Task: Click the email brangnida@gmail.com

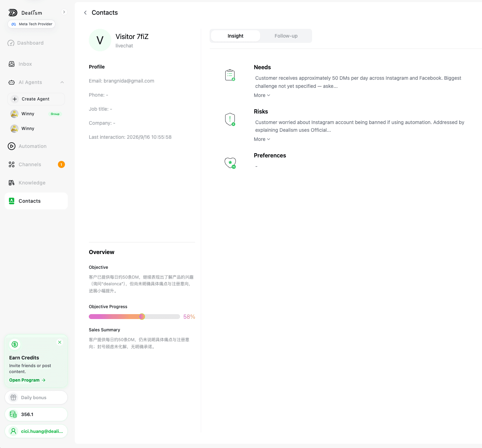Action: coord(129,81)
